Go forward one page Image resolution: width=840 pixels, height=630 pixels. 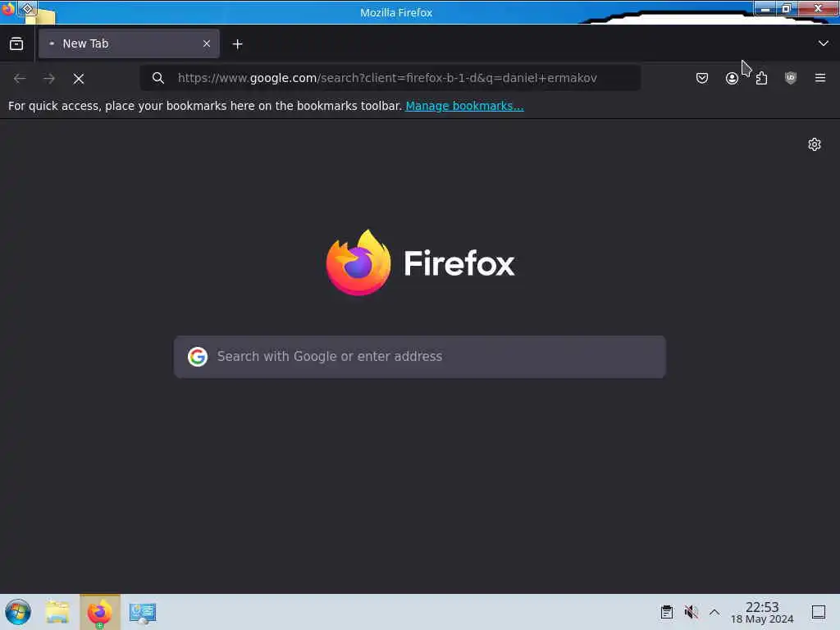pos(49,78)
